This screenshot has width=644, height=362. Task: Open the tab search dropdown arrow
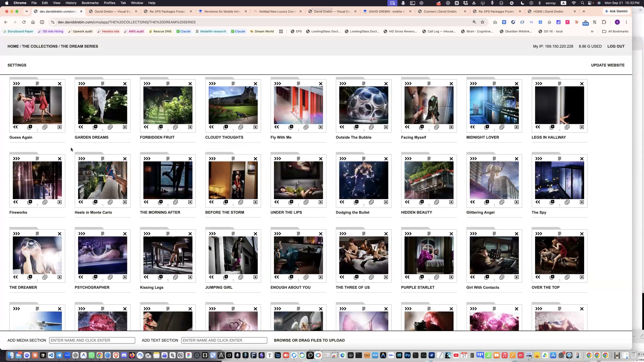[x=26, y=11]
